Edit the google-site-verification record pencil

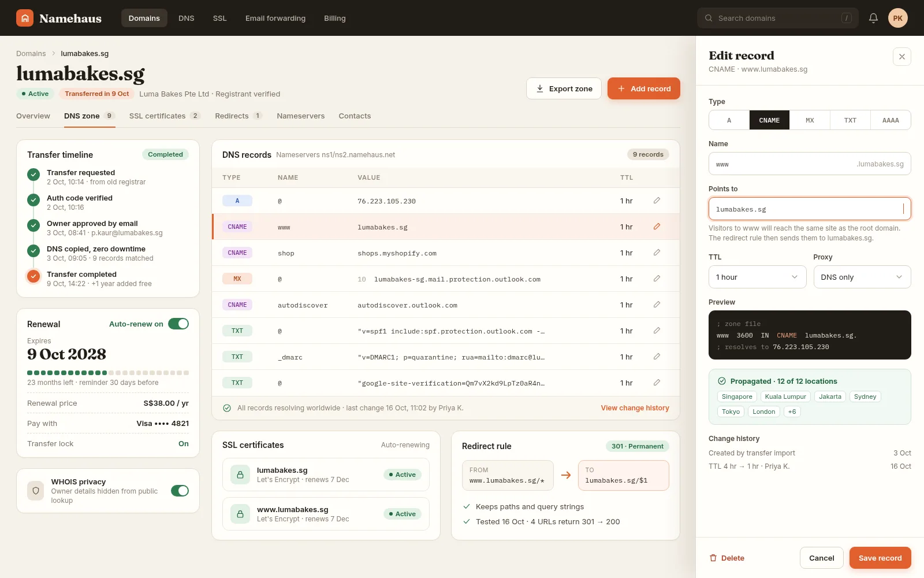click(657, 383)
